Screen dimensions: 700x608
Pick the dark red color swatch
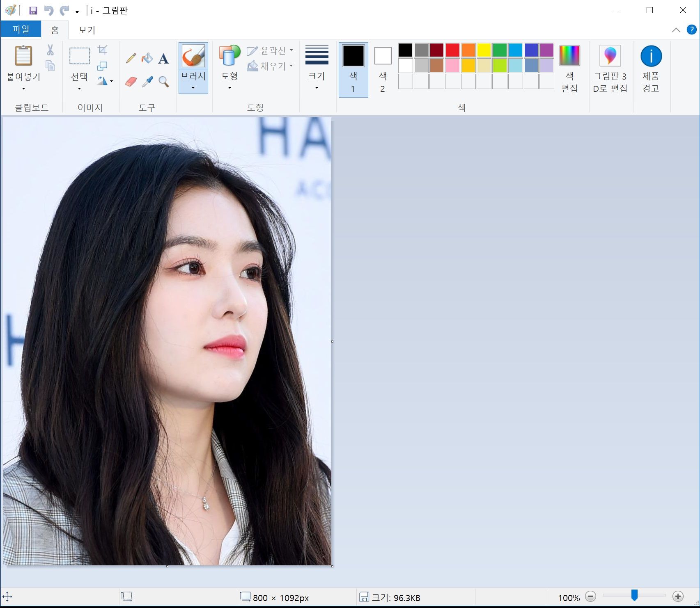point(437,50)
